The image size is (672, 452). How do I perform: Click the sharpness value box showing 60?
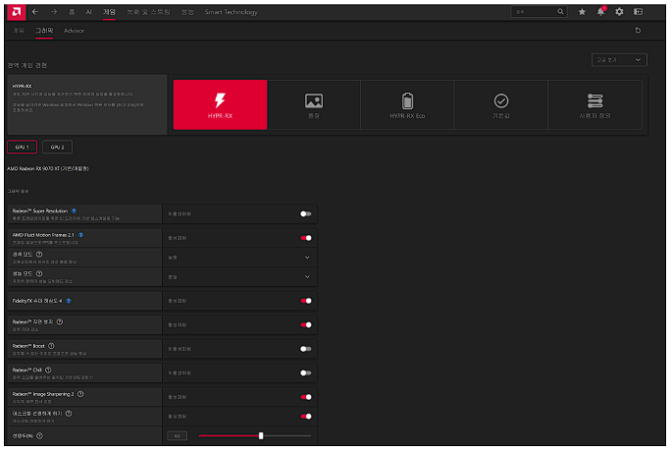coord(177,436)
